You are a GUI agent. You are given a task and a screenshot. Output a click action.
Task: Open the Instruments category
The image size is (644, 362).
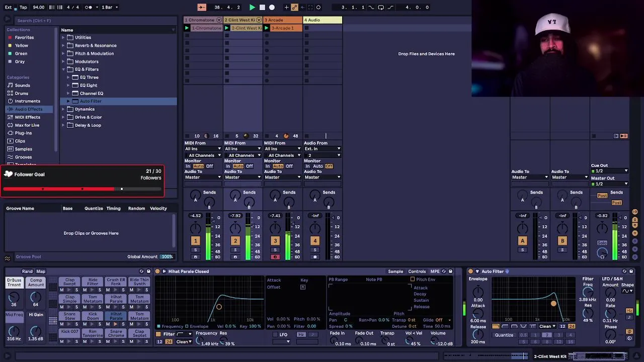tap(27, 101)
